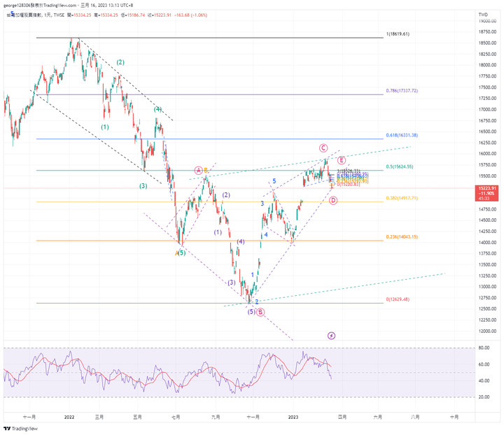The width and height of the screenshot is (504, 435).
Task: Select the blue 1 wave label
Action: [x=253, y=275]
